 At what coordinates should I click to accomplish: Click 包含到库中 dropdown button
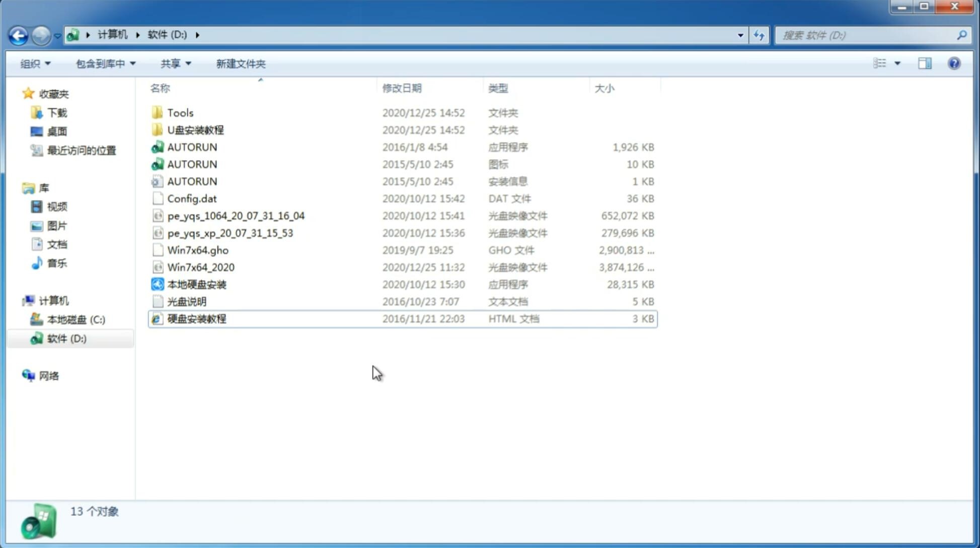[x=106, y=63]
